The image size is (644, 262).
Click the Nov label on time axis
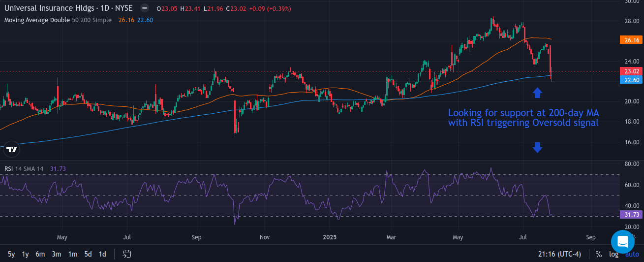tap(265, 237)
